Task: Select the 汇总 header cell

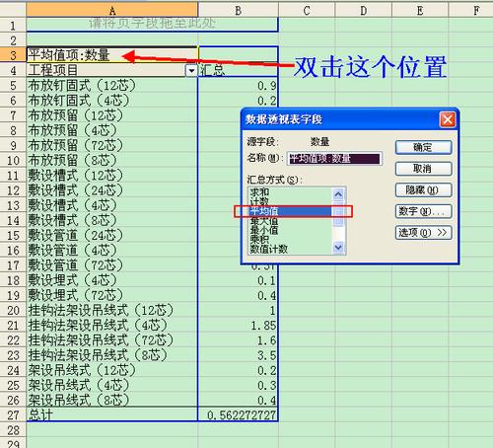Action: tap(238, 70)
